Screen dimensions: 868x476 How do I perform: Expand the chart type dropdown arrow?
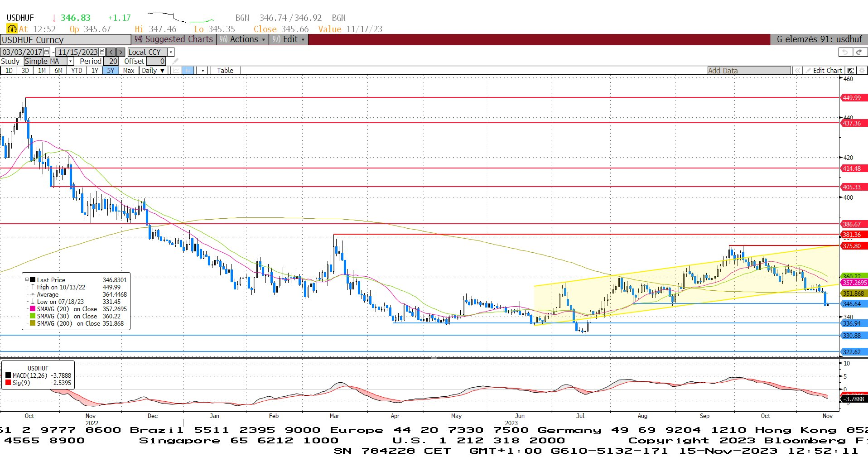click(x=203, y=71)
